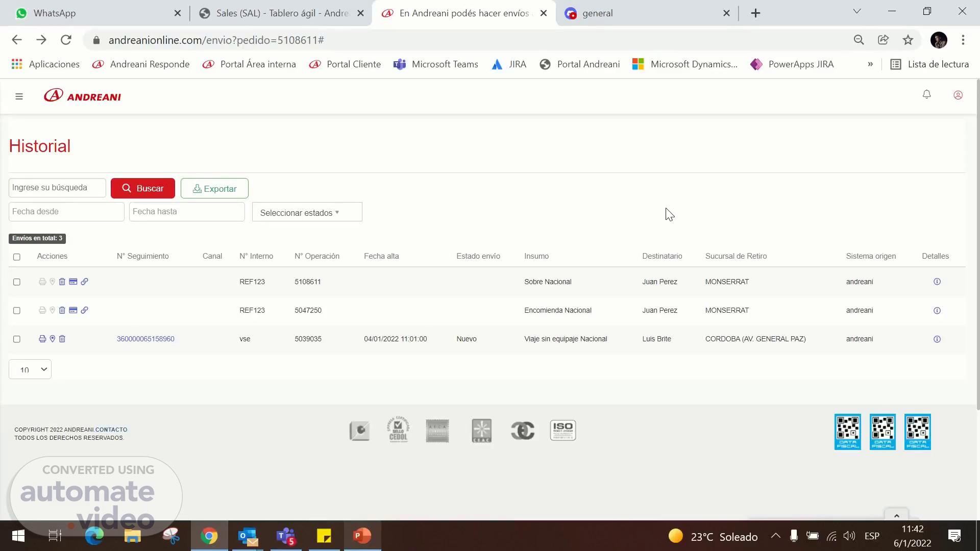Click location pin icon for Luis Brite row

(x=52, y=339)
